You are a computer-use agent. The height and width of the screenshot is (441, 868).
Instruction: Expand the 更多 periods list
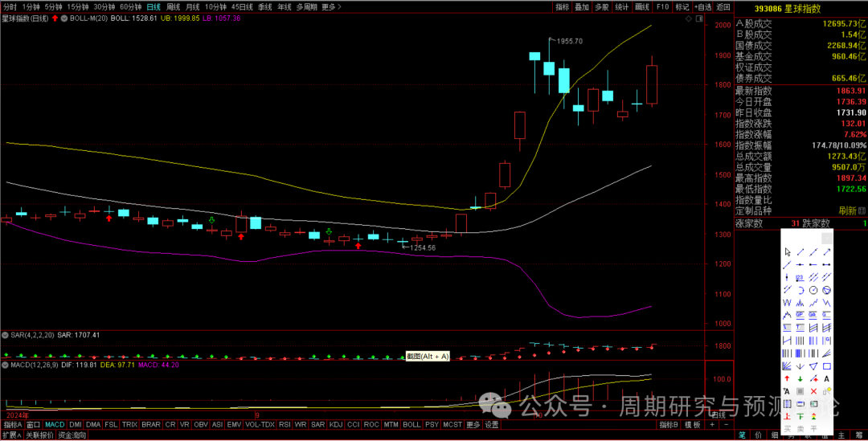[x=329, y=6]
